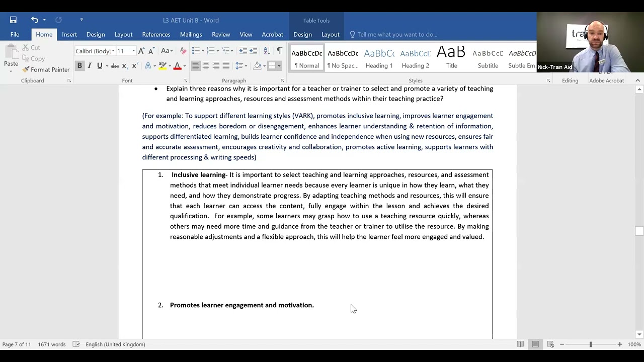Decrease font size with Shrink Font
Screen dimensions: 644x362
[151, 51]
